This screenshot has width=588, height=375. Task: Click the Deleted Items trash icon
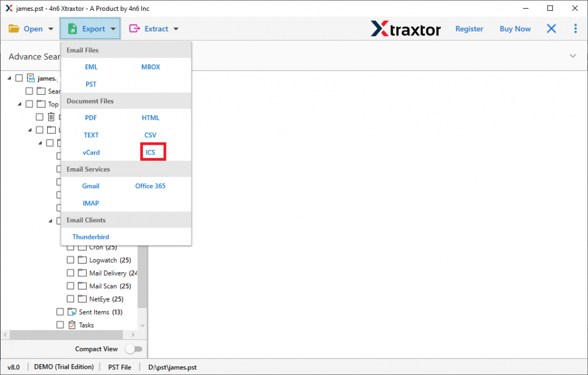click(x=51, y=117)
